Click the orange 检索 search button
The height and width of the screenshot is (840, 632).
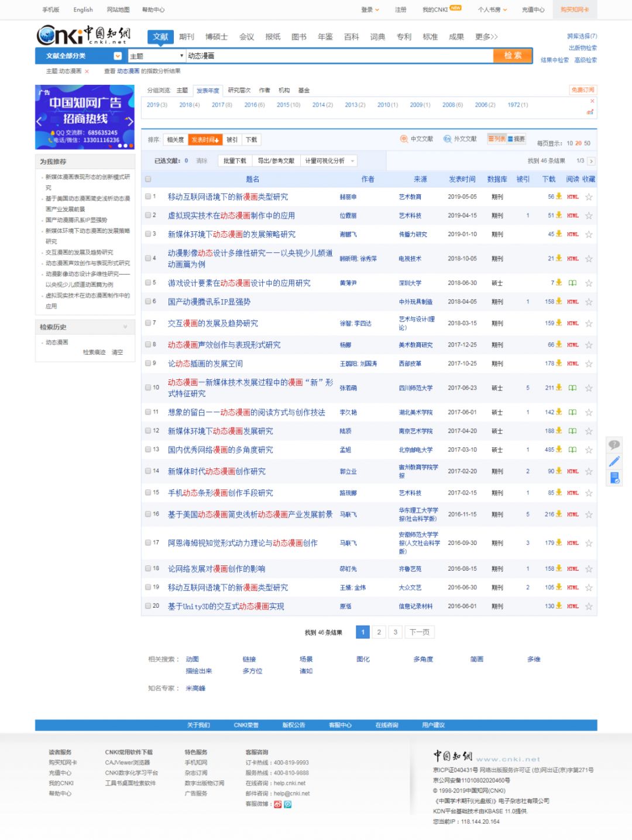(x=513, y=55)
